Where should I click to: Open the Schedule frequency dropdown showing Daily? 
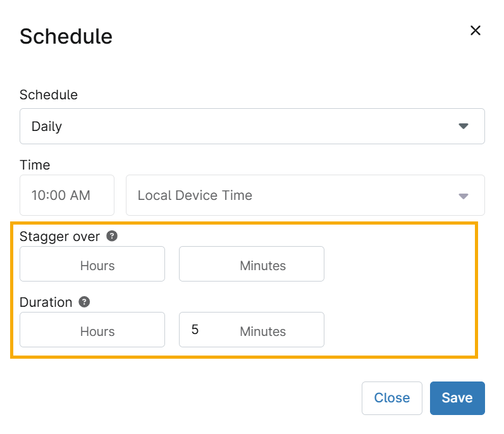[252, 126]
